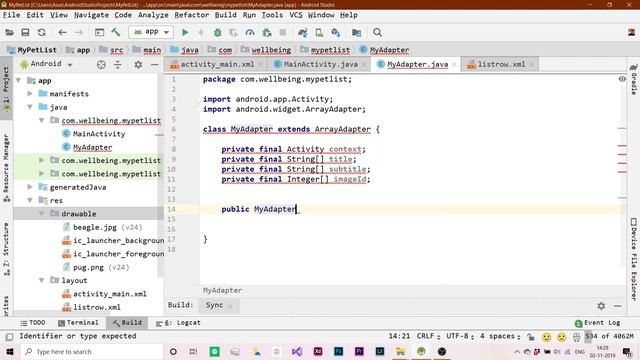640x360 pixels.
Task: Toggle the Structure side tool button
Action: (x=6, y=249)
